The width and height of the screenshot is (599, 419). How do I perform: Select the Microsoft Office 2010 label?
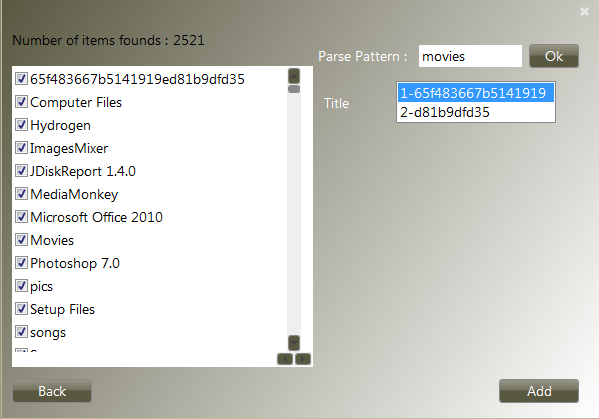point(96,217)
